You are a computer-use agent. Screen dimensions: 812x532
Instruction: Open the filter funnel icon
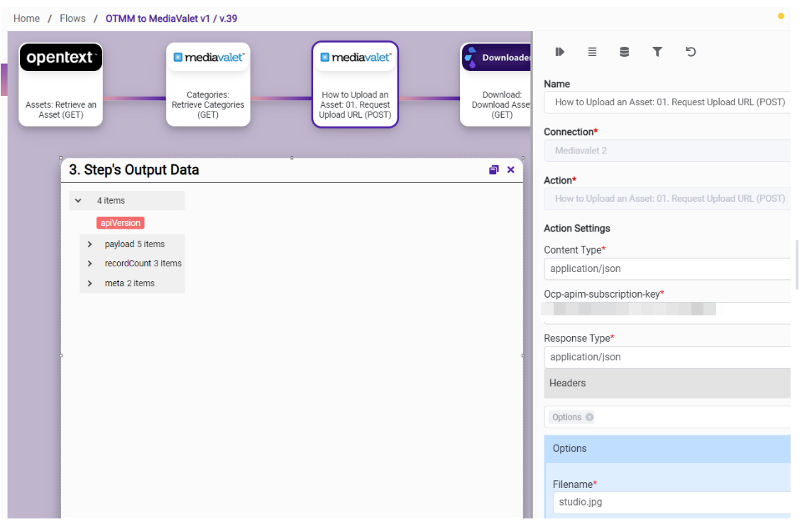coord(657,52)
